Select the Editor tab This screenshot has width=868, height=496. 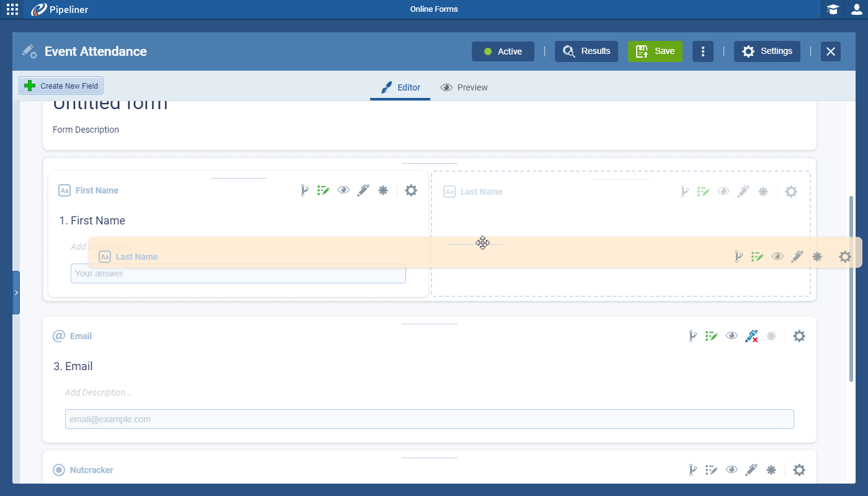click(400, 87)
